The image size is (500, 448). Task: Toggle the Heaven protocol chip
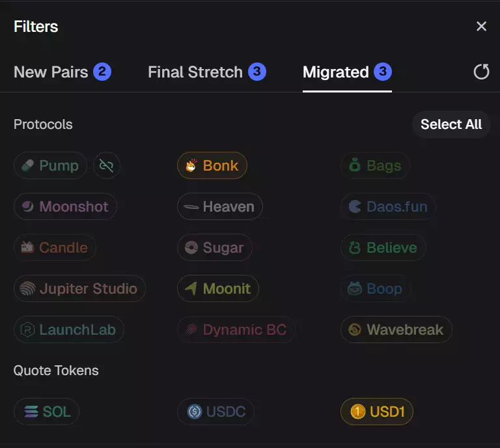[x=219, y=206]
